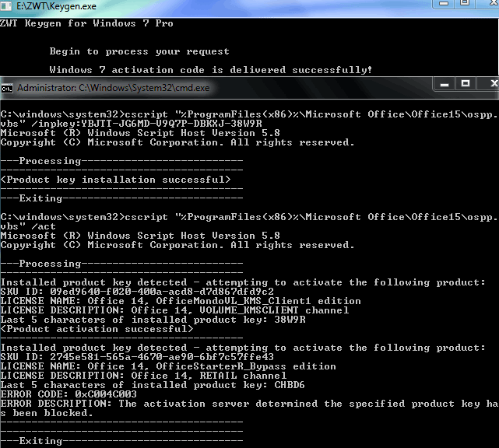Maximize the Administrator cmd.exe window

(x=466, y=84)
